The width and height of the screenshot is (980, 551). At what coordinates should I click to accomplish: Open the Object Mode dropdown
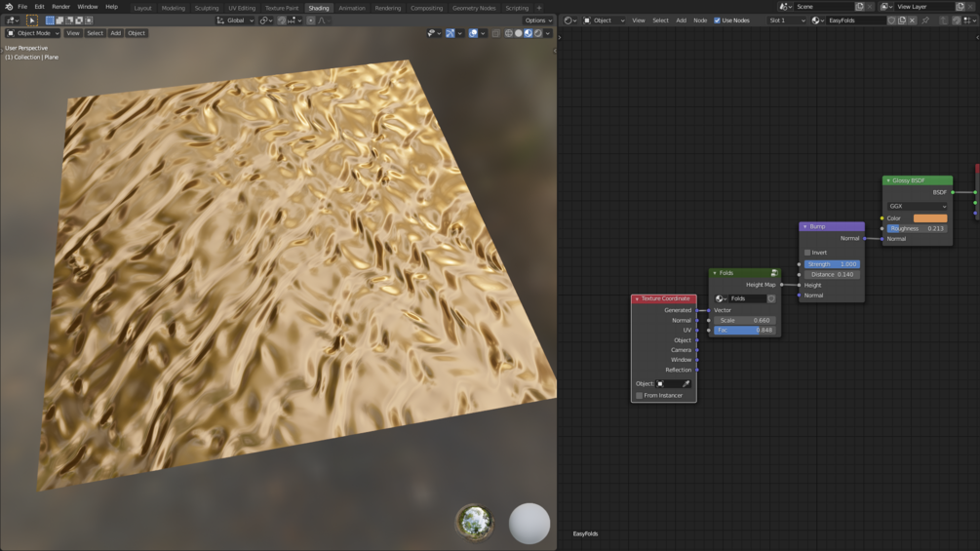click(x=32, y=33)
